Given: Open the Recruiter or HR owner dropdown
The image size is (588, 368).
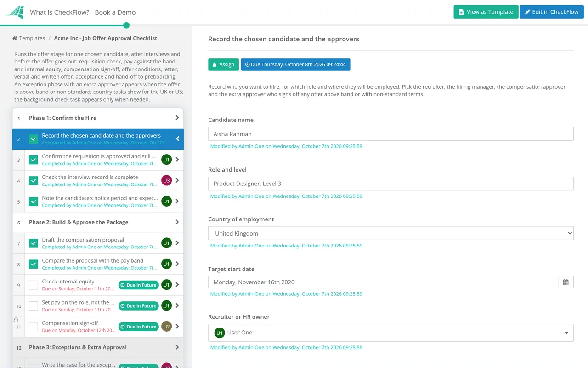Looking at the screenshot, I should point(391,333).
